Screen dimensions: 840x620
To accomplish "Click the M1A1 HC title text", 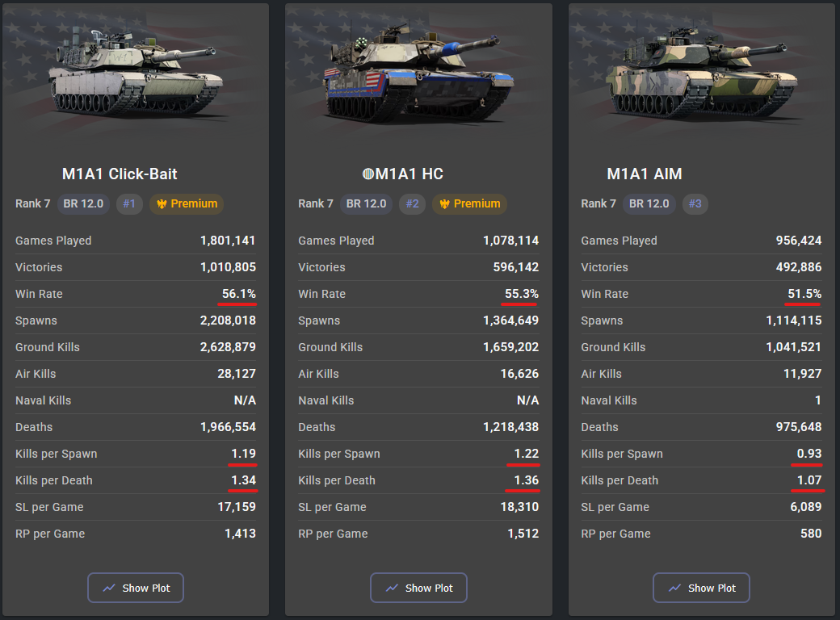I will 409,174.
